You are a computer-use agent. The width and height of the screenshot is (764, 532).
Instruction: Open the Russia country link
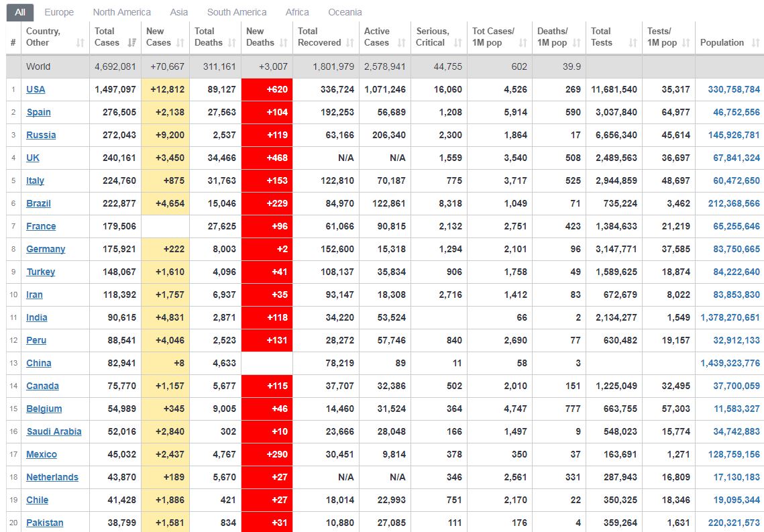(x=41, y=135)
